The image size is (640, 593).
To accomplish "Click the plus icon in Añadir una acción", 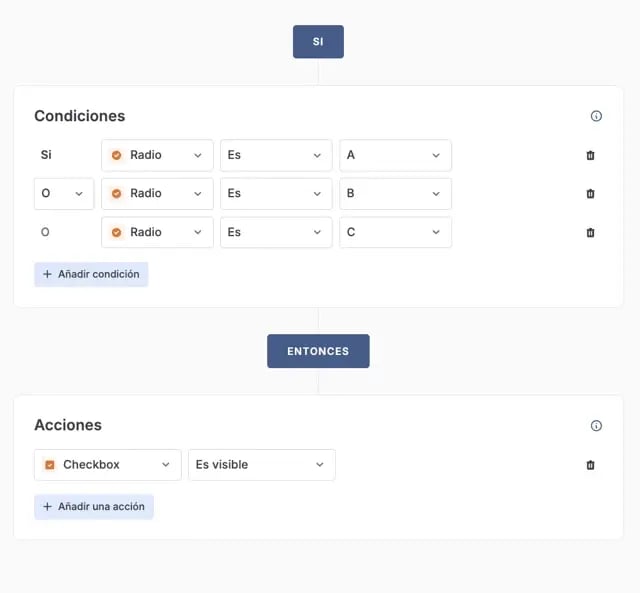I will [x=47, y=507].
